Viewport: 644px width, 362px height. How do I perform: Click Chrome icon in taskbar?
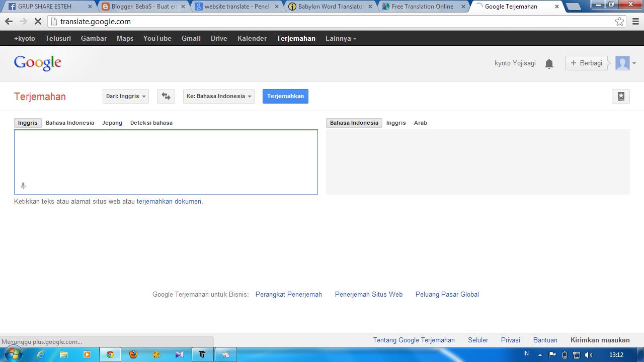point(110,354)
